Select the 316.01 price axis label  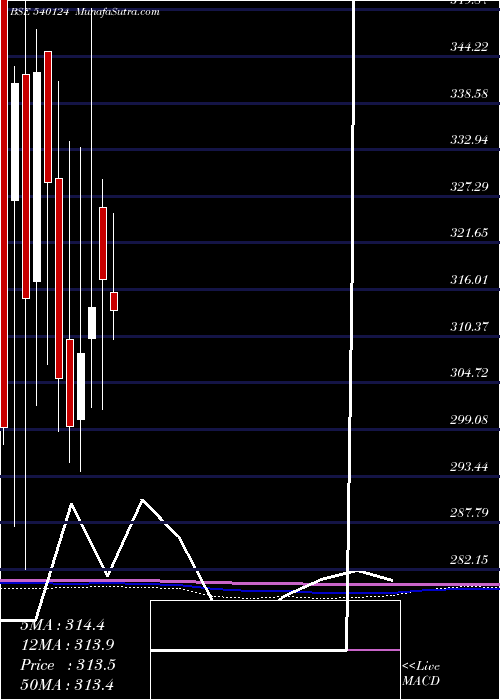click(469, 279)
